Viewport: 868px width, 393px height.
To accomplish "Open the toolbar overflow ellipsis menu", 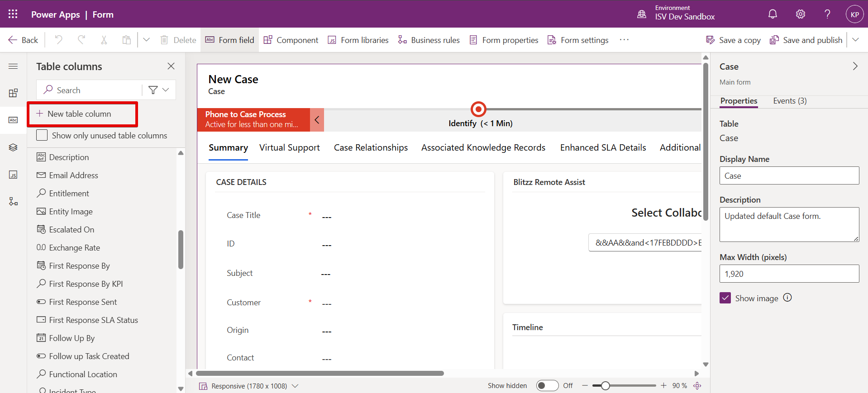I will click(624, 40).
